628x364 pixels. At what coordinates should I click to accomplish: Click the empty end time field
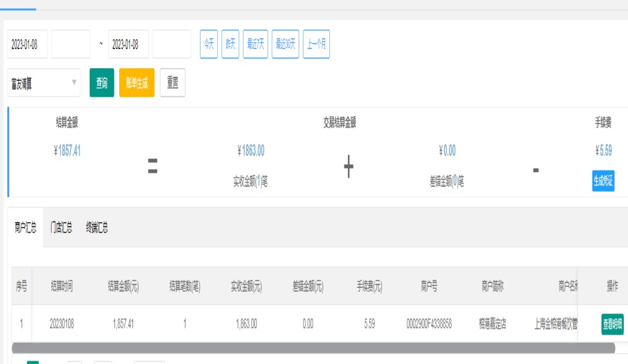coord(172,45)
